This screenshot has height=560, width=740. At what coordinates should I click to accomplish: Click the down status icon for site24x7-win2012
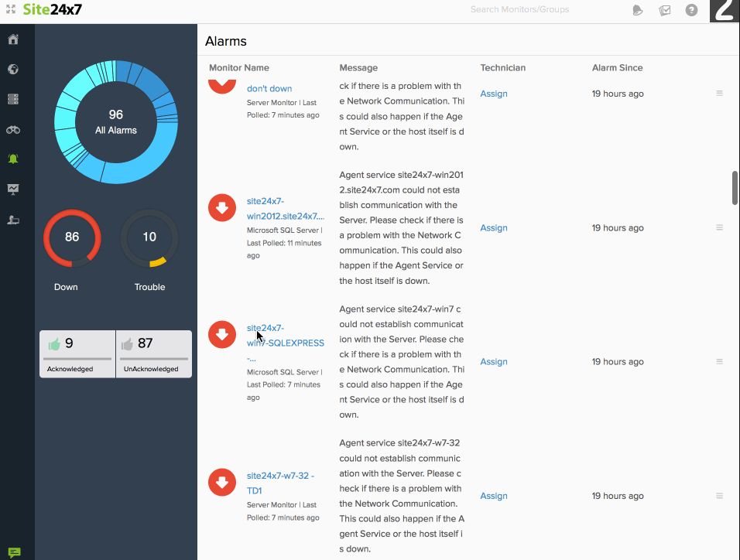pos(222,207)
